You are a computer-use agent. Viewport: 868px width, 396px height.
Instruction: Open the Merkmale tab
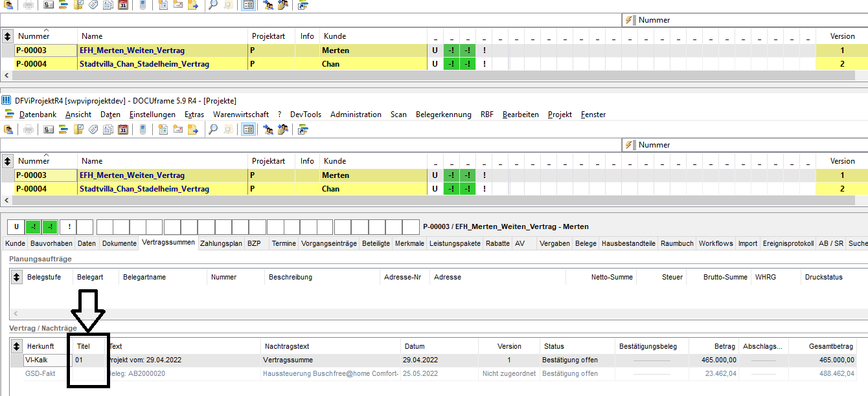tap(409, 243)
